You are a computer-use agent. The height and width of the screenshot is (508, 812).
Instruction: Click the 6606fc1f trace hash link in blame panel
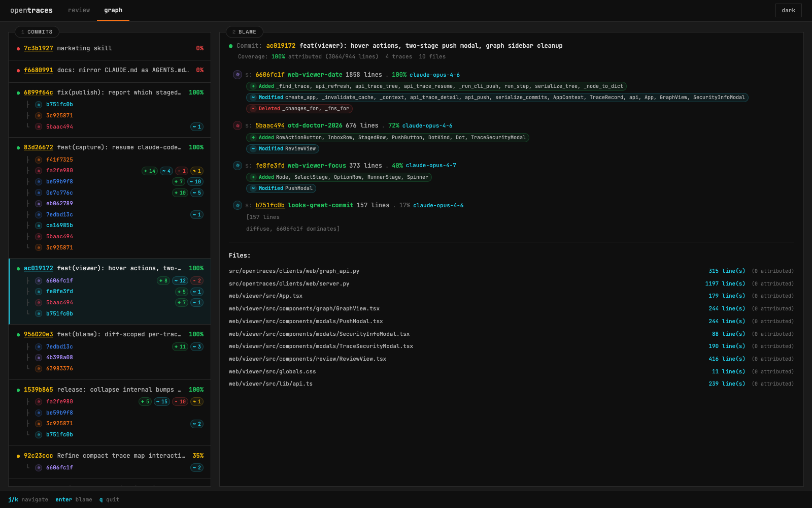tap(270, 75)
